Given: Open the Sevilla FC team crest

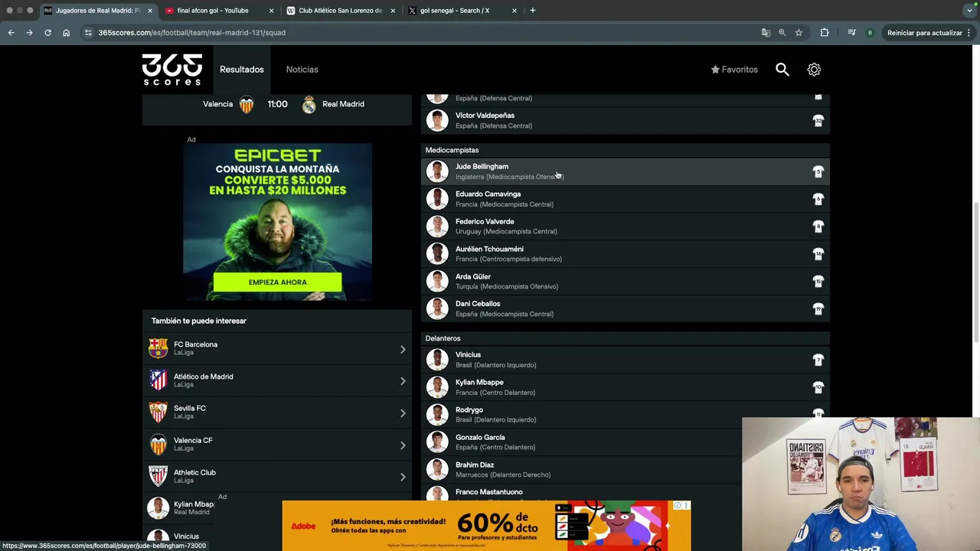Looking at the screenshot, I should click(x=158, y=412).
